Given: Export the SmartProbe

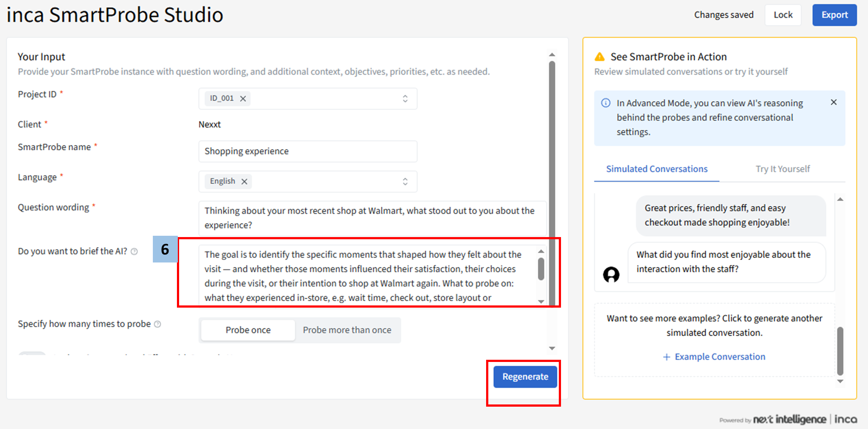Looking at the screenshot, I should coord(834,15).
